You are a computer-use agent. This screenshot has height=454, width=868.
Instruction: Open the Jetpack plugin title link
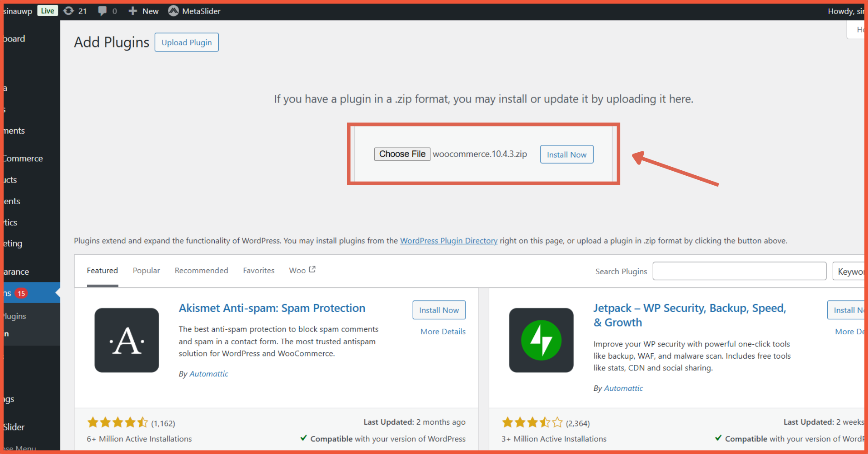[690, 315]
